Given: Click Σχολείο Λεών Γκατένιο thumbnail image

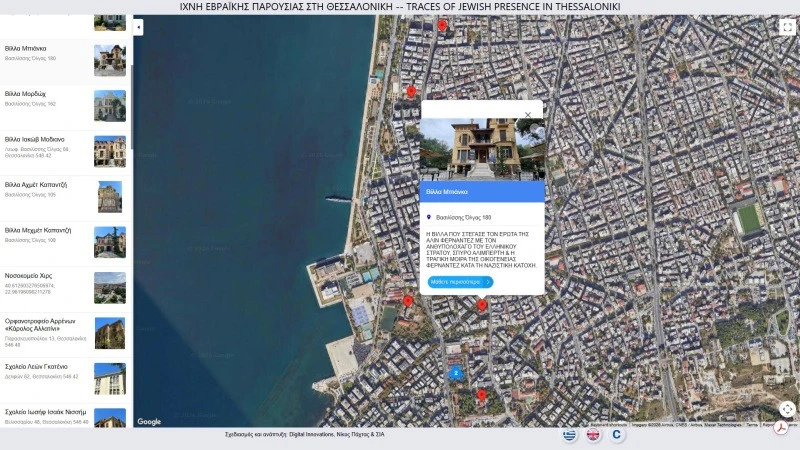Looking at the screenshot, I should tap(110, 379).
